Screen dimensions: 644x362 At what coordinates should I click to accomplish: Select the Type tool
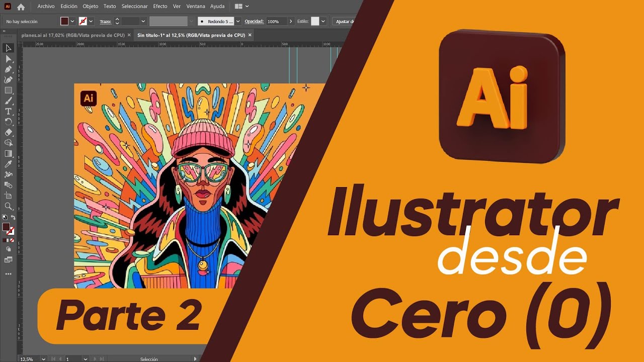point(9,112)
